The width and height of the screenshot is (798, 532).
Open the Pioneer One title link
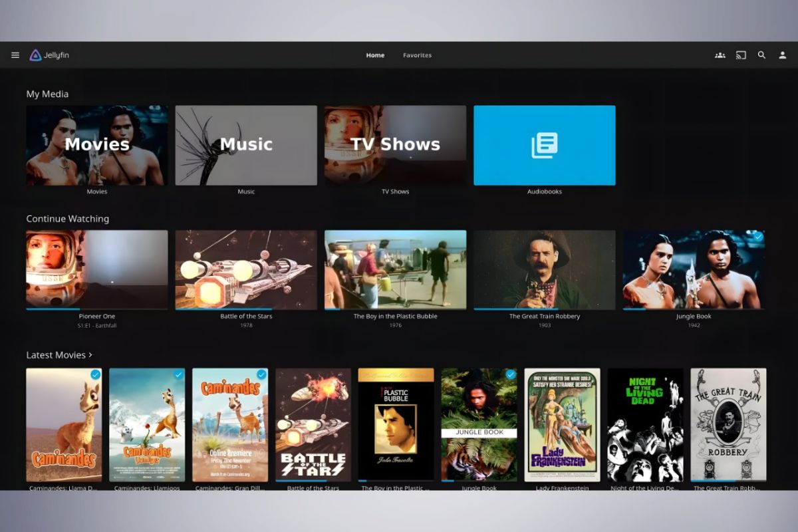pyautogui.click(x=96, y=317)
